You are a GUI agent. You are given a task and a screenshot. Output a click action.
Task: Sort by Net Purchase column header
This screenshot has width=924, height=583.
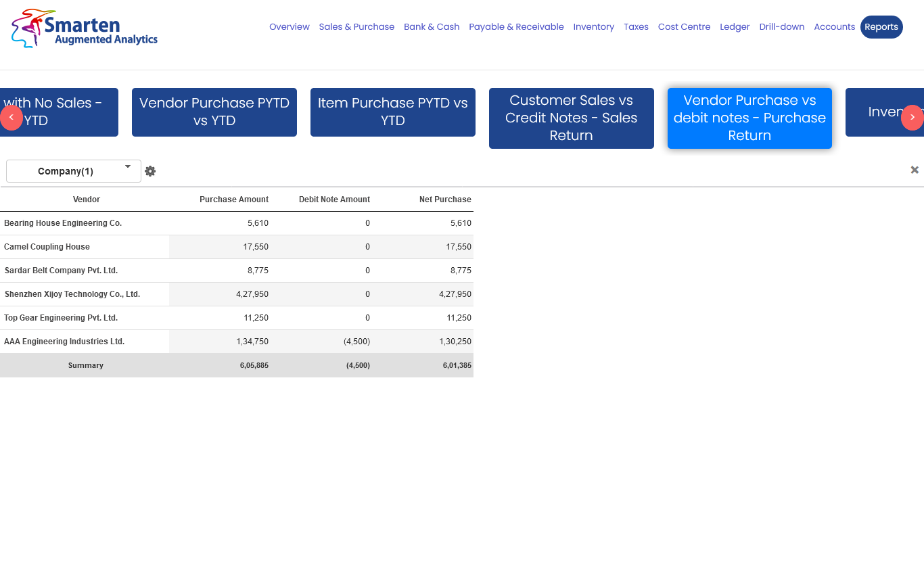[x=445, y=200]
